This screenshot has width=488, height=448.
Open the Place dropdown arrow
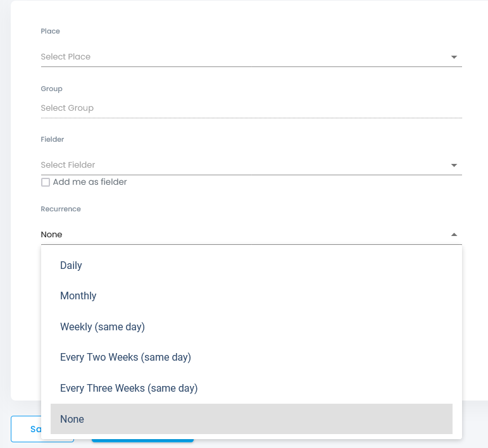[x=454, y=57]
